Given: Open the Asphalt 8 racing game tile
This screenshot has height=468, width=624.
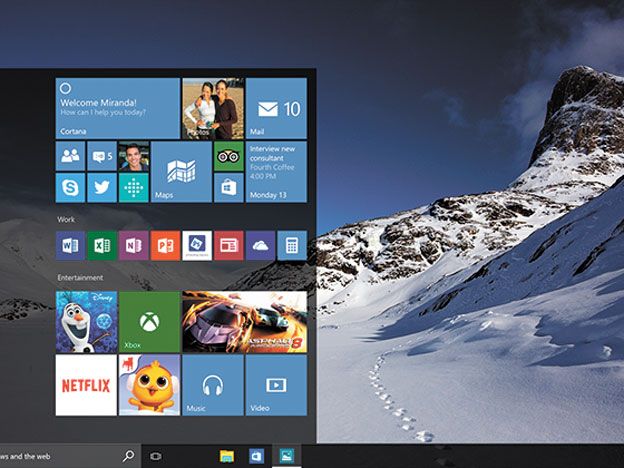Looking at the screenshot, I should pos(244,322).
